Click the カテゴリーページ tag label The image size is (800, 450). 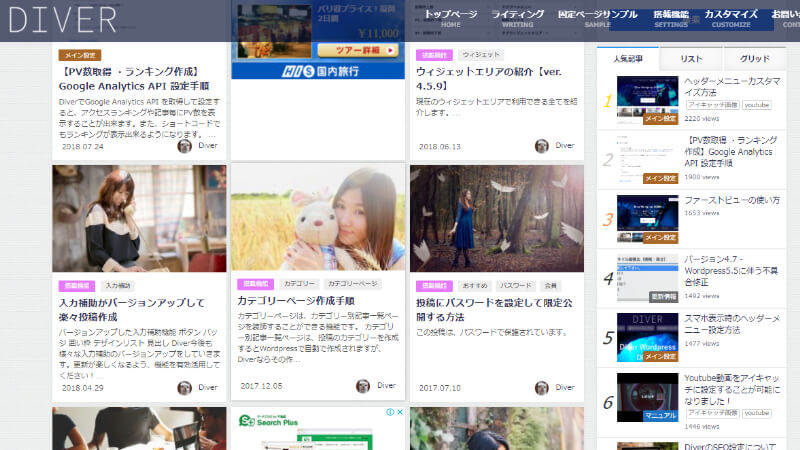pos(353,284)
